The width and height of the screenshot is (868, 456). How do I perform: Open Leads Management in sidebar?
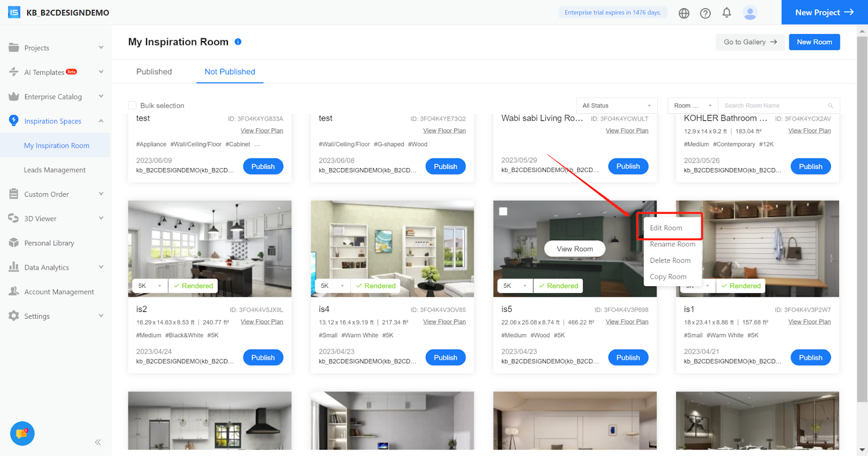(55, 170)
